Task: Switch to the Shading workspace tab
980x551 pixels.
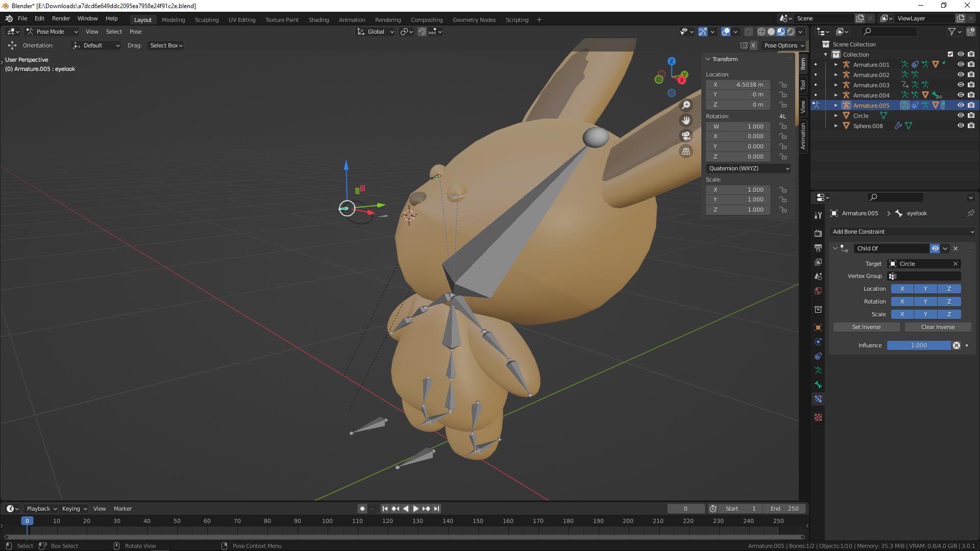Action: (318, 20)
